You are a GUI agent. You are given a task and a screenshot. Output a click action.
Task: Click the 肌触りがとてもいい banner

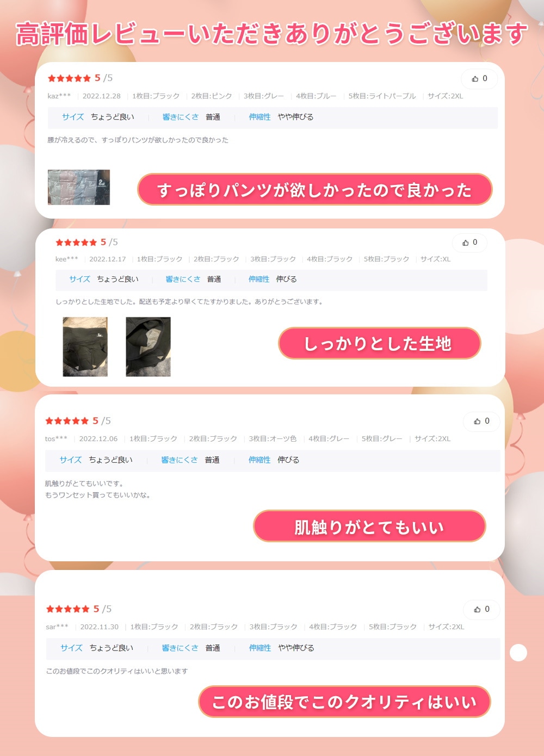369,526
